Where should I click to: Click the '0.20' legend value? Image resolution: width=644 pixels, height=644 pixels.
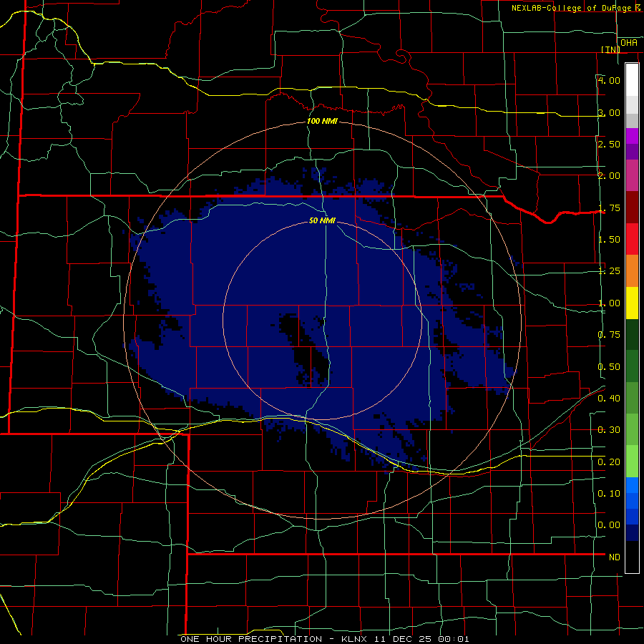click(x=609, y=462)
